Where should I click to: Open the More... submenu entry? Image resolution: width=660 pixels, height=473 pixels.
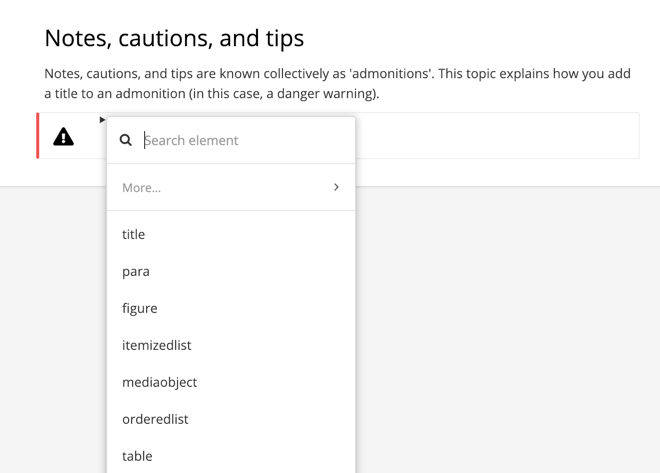click(x=142, y=187)
